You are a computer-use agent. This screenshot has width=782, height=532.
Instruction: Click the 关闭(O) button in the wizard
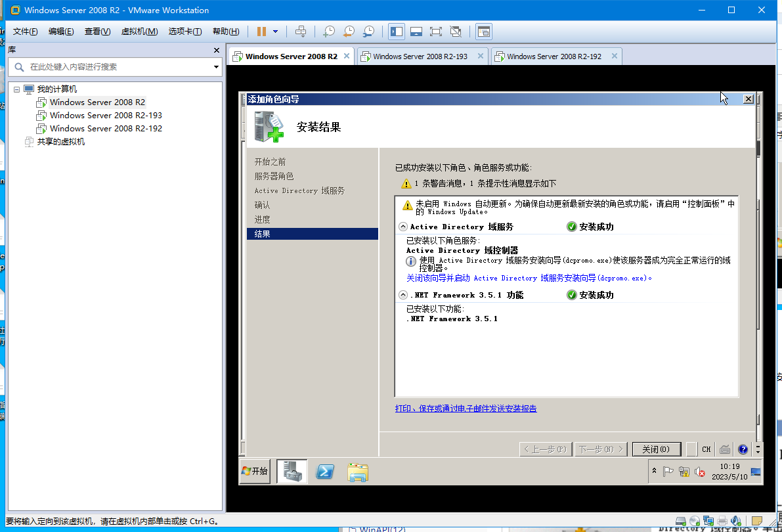click(x=657, y=449)
